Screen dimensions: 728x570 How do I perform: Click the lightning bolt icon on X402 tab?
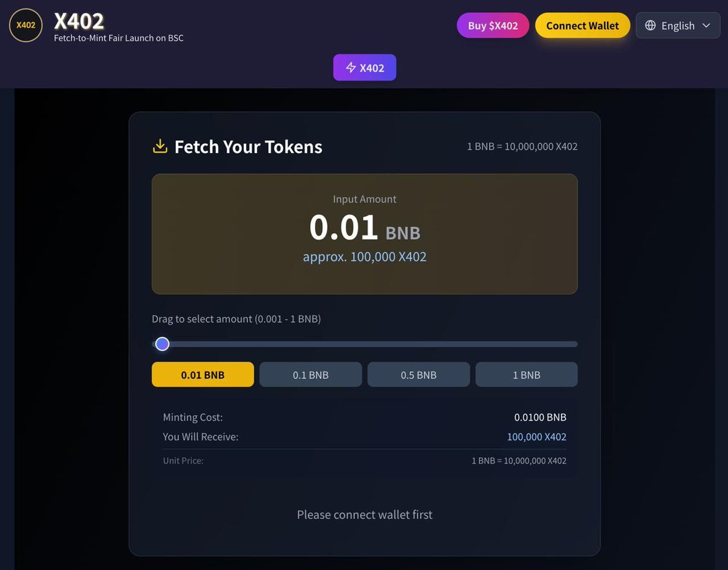351,67
